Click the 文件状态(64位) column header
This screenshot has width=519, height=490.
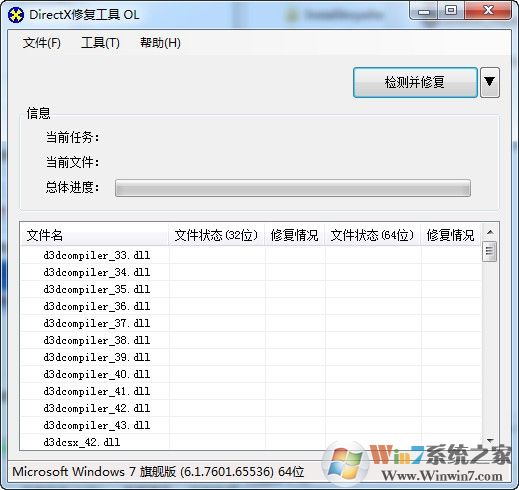coord(372,235)
